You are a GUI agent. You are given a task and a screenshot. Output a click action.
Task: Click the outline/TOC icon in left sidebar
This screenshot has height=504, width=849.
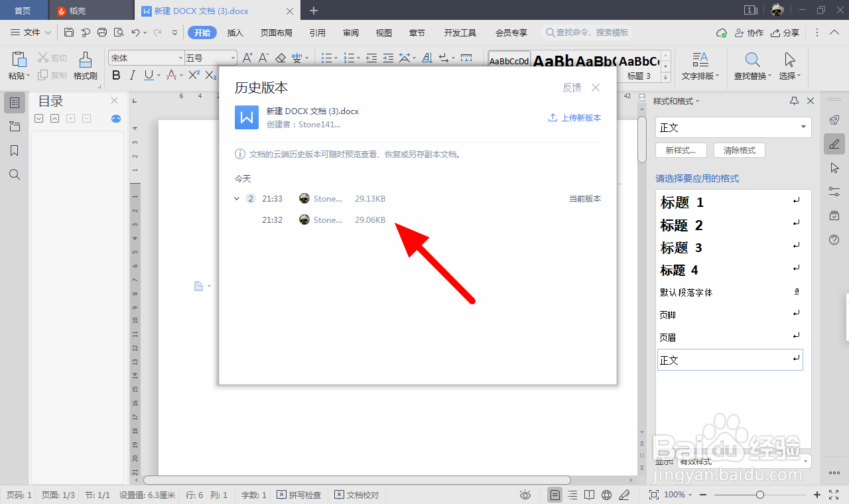(15, 103)
